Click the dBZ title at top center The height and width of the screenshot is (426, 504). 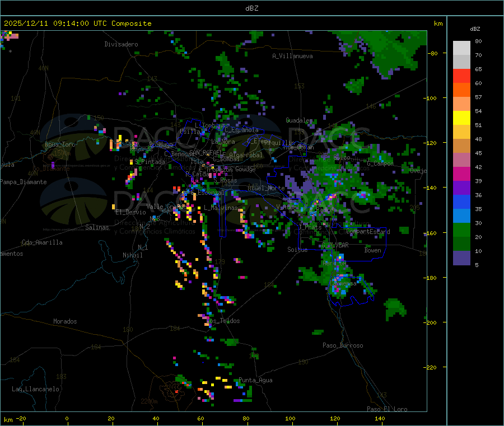tap(251, 8)
